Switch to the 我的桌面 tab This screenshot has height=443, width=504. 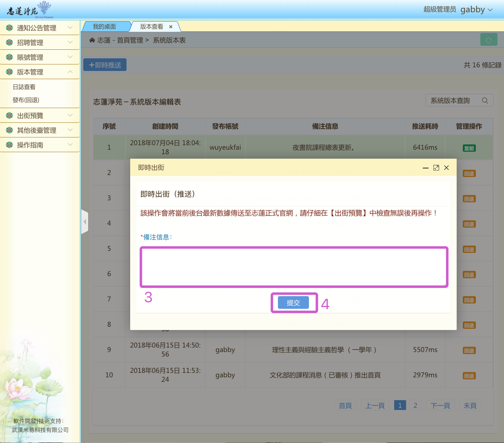pyautogui.click(x=104, y=27)
